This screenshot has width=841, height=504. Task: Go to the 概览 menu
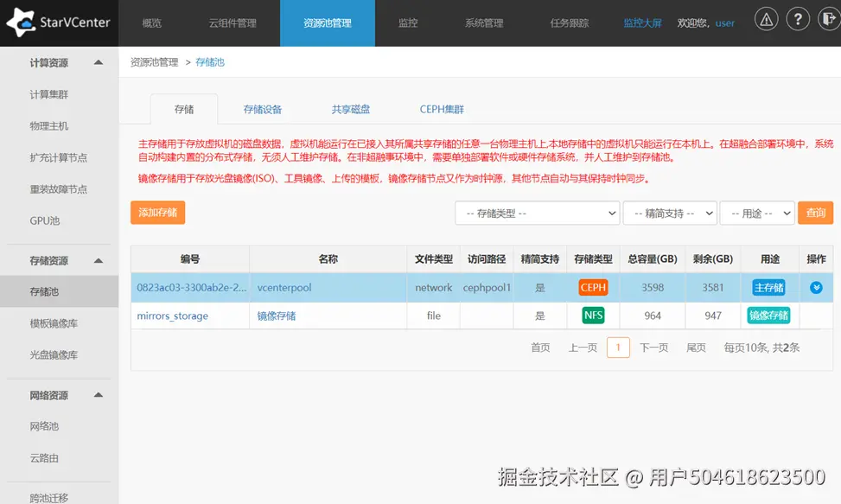click(x=152, y=23)
